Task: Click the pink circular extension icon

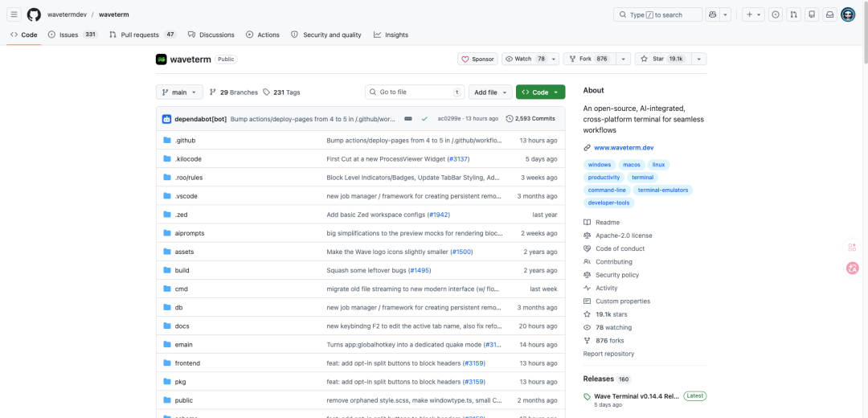Action: 853,268
